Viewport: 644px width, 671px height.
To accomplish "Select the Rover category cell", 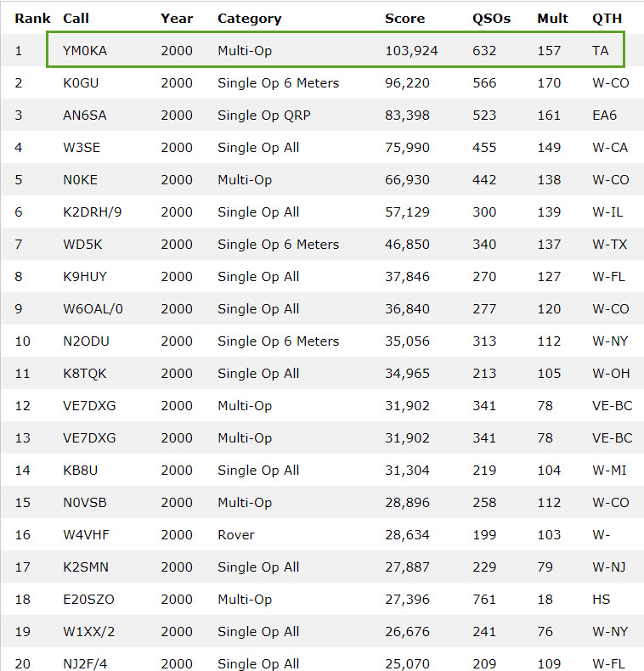I will [x=236, y=535].
